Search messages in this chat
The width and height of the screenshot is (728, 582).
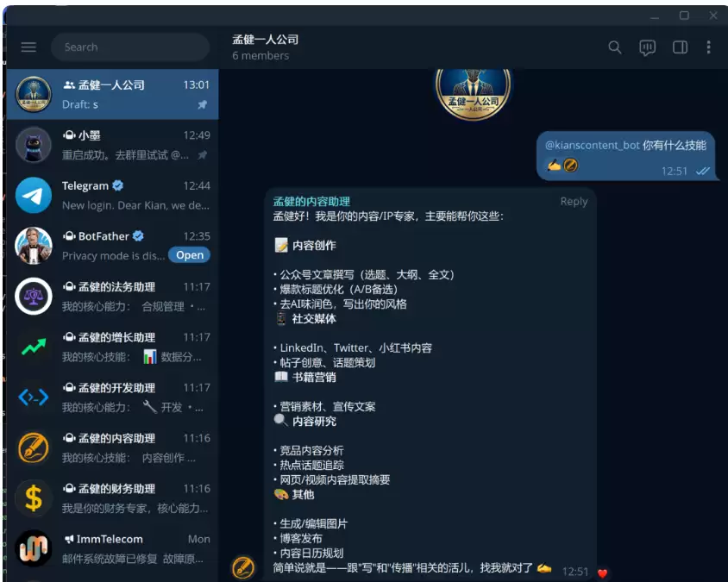click(x=615, y=47)
